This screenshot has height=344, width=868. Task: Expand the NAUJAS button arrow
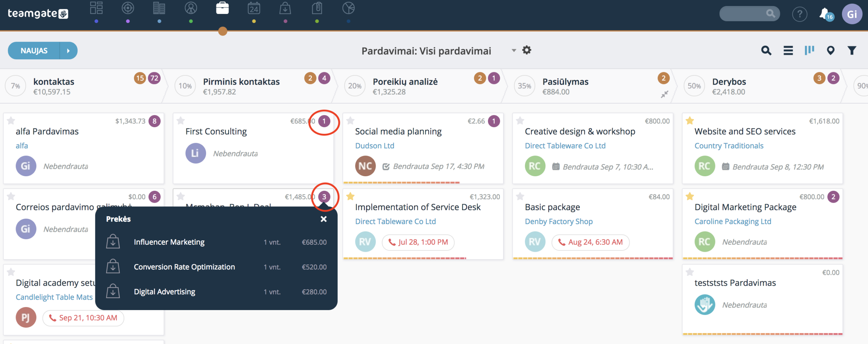[68, 50]
